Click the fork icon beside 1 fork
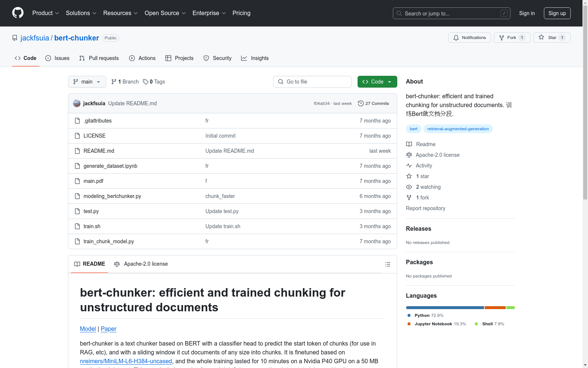 [409, 198]
